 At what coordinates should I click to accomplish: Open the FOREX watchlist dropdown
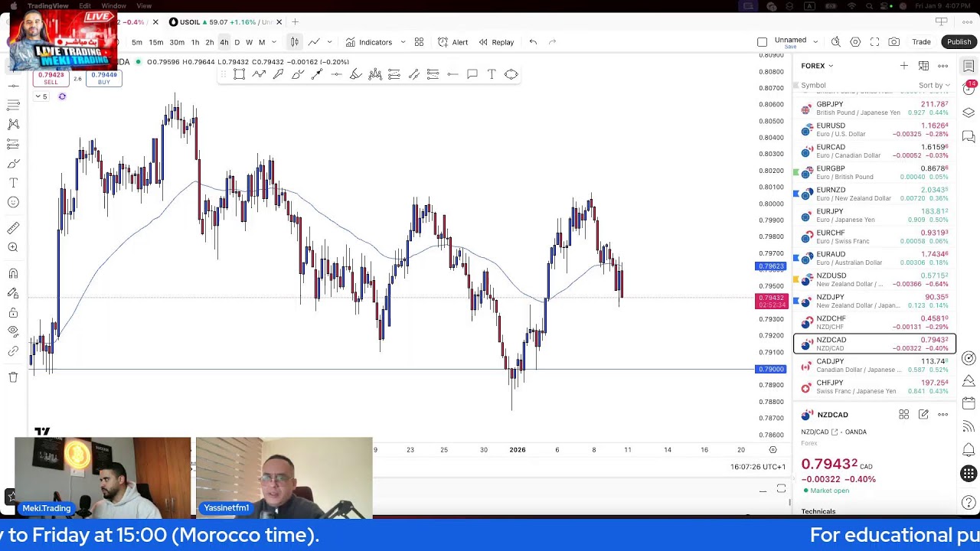(817, 66)
